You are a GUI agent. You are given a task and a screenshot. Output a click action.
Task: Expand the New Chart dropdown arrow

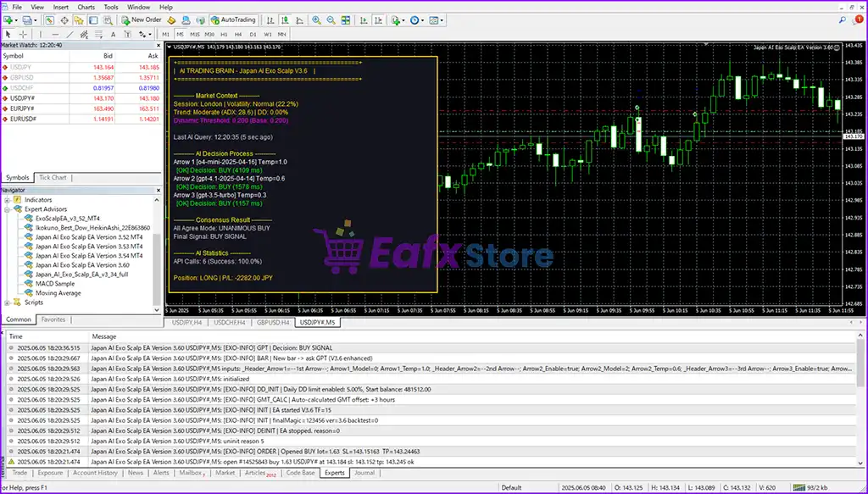[17, 20]
